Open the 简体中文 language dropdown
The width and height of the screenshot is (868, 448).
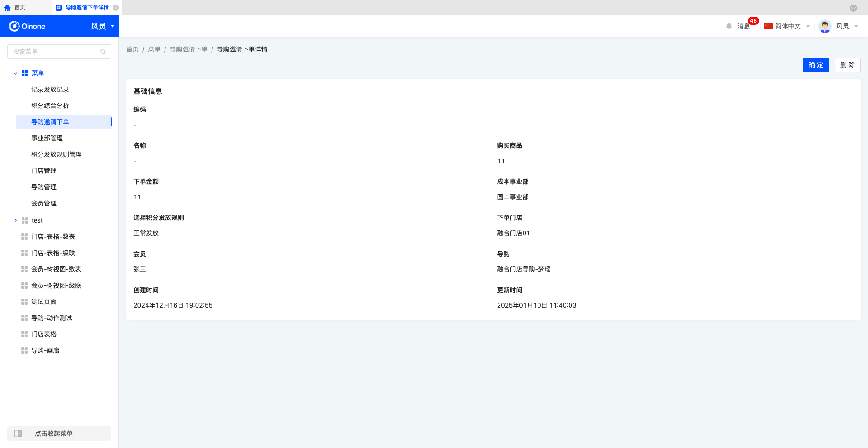coord(787,26)
